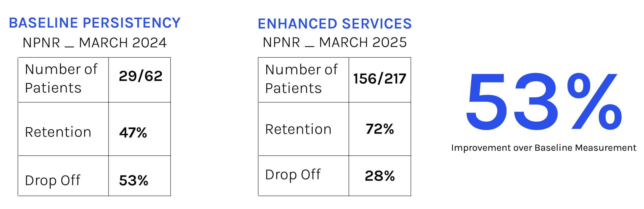Click Number of Patients label in enhanced table
The height and width of the screenshot is (209, 644).
[301, 79]
